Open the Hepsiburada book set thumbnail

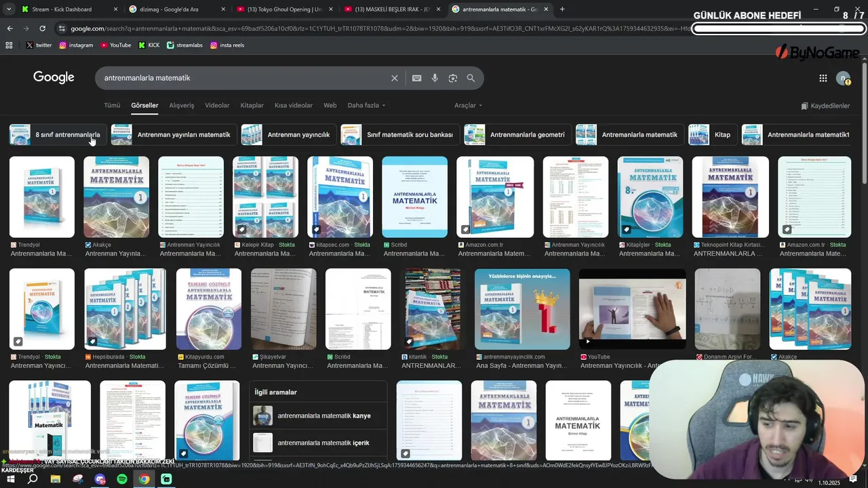click(x=125, y=309)
